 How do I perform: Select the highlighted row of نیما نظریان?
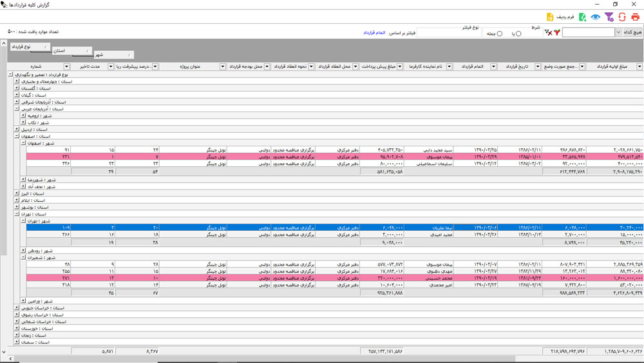click(x=335, y=228)
